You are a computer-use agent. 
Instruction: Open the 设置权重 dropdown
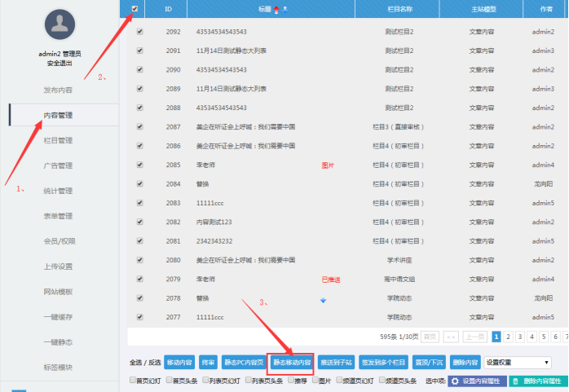pyautogui.click(x=518, y=362)
